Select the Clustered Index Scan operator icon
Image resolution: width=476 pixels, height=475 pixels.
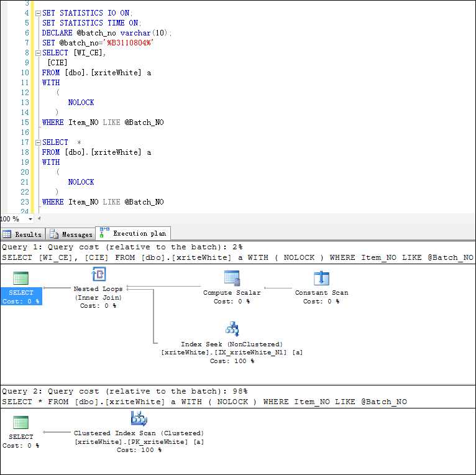139,418
